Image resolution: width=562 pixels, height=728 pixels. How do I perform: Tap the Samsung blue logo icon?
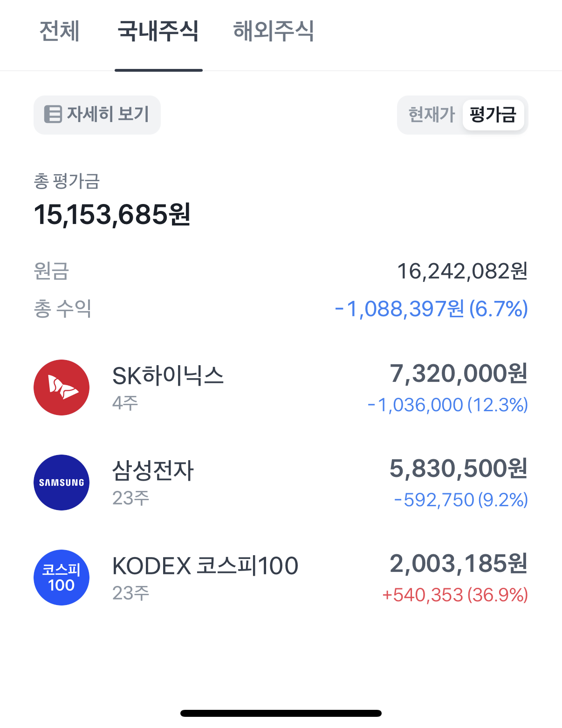(x=62, y=483)
